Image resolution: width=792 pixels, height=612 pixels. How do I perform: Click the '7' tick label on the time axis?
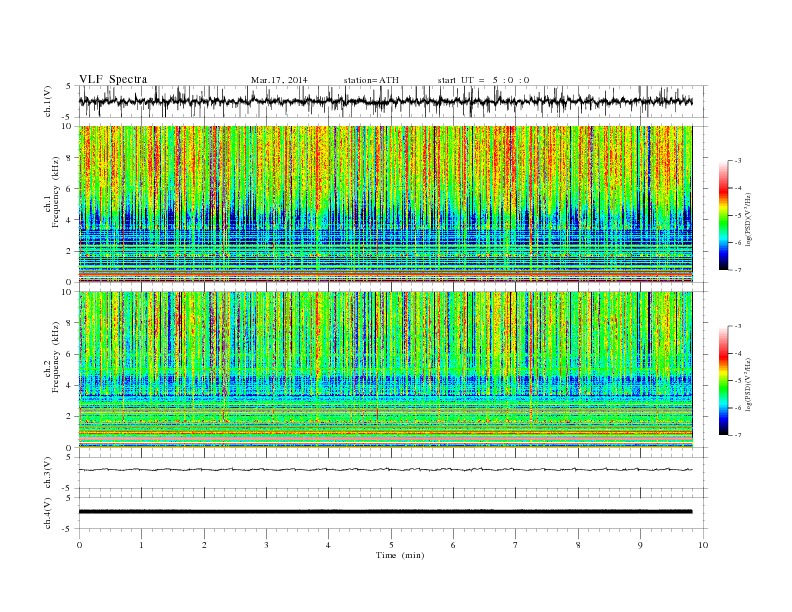pos(516,545)
